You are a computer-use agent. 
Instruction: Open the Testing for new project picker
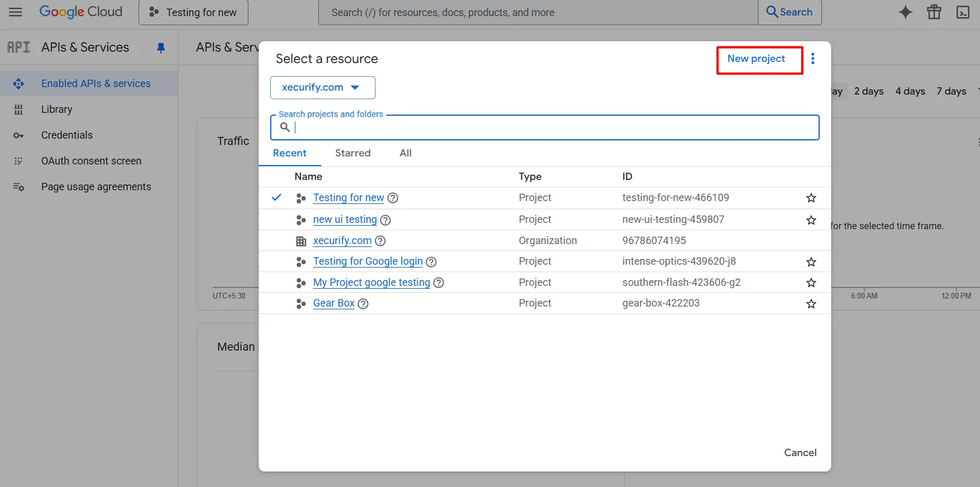(x=193, y=13)
